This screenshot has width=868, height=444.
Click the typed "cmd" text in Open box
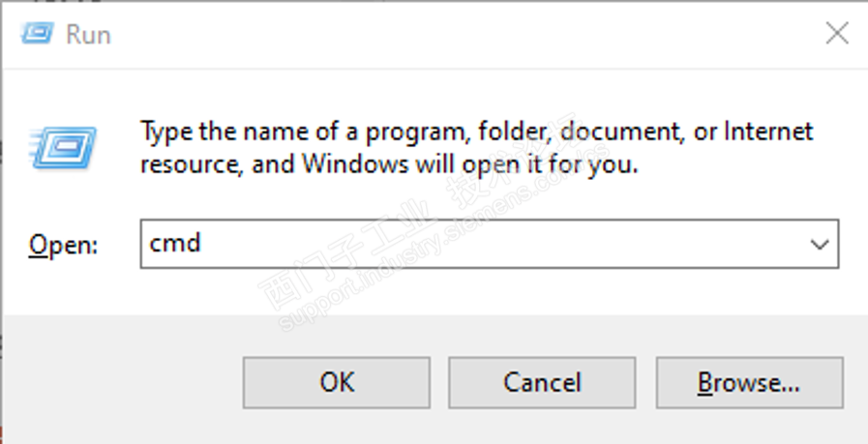click(x=175, y=243)
